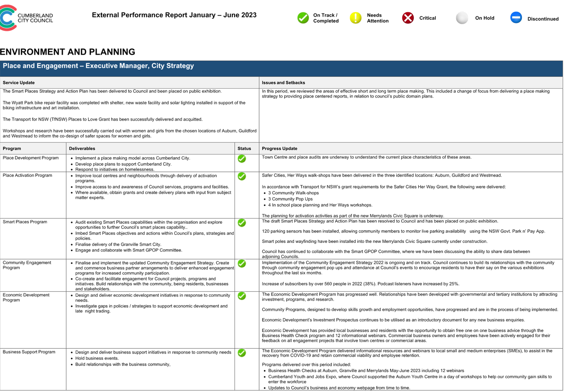Click the Cumberland City Council logo
564x392 pixels.
[x=27, y=18]
